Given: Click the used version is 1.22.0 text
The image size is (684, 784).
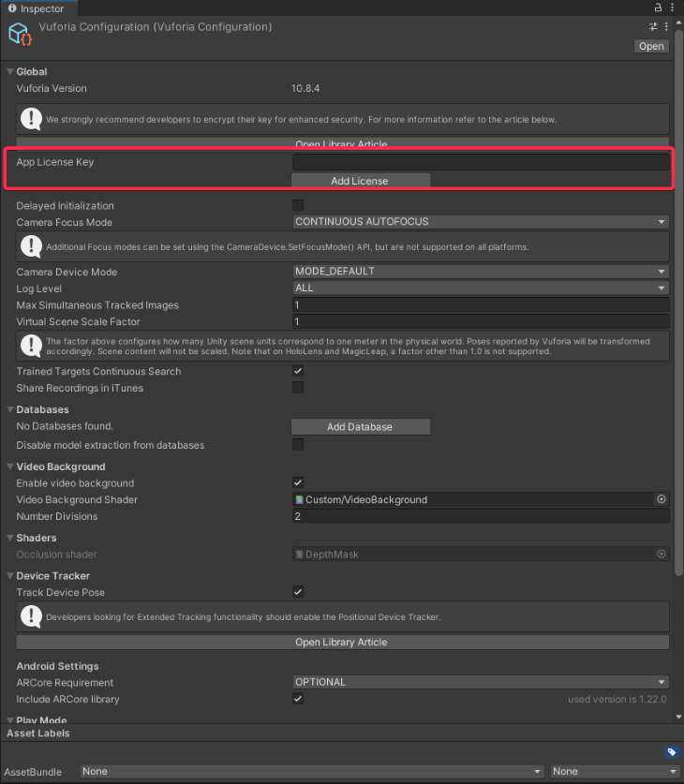Looking at the screenshot, I should click(x=617, y=699).
